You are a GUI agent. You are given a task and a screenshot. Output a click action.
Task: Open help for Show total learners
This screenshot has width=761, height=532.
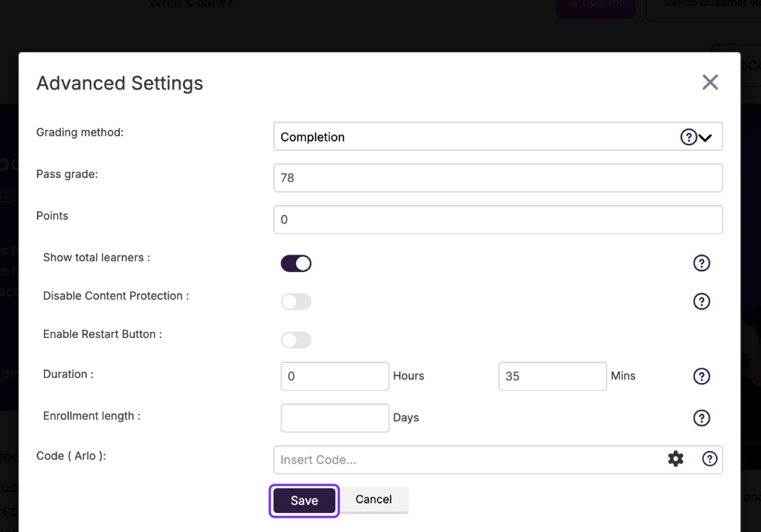(701, 263)
